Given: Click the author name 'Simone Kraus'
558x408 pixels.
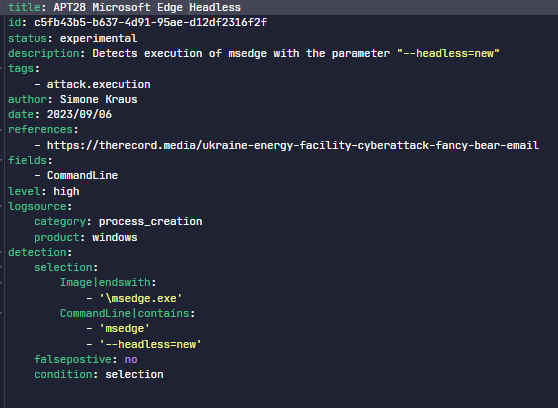Looking at the screenshot, I should [x=99, y=99].
